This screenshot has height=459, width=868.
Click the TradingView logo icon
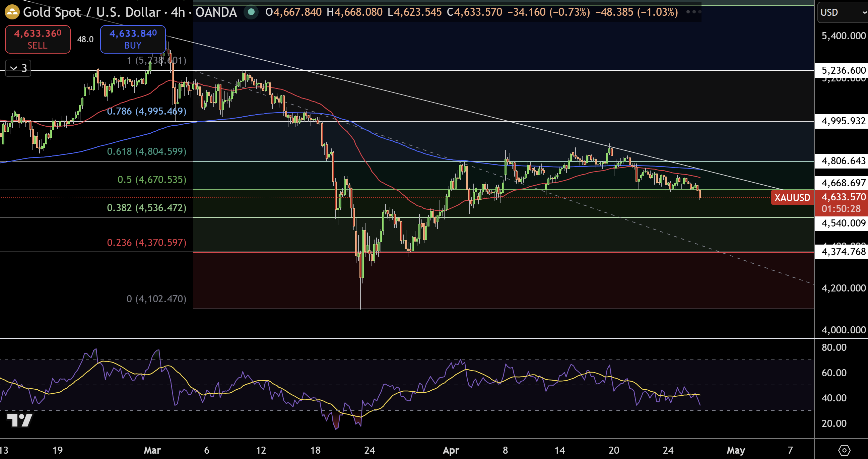click(x=19, y=420)
